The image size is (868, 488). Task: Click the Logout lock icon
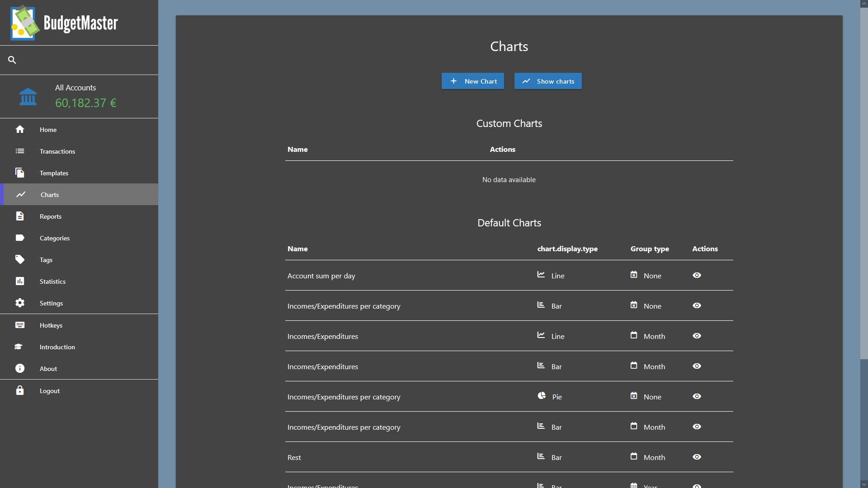tap(20, 390)
